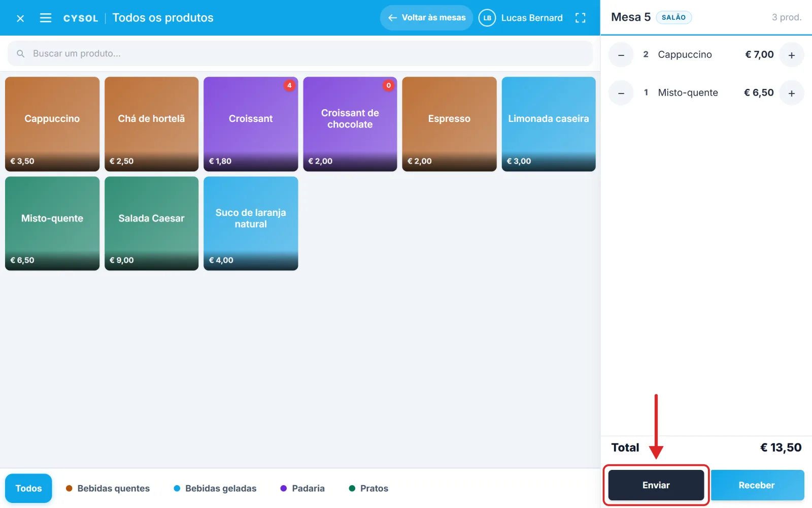The width and height of the screenshot is (812, 508).
Task: Add Limonada caseira product tile
Action: (x=549, y=124)
